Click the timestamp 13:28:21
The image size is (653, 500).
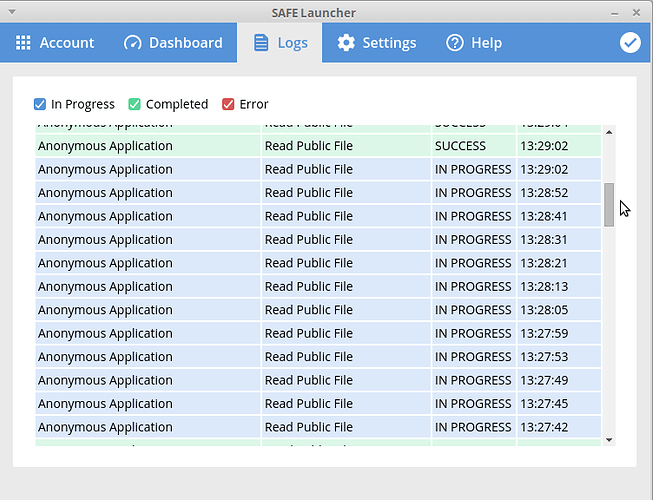pyautogui.click(x=544, y=263)
